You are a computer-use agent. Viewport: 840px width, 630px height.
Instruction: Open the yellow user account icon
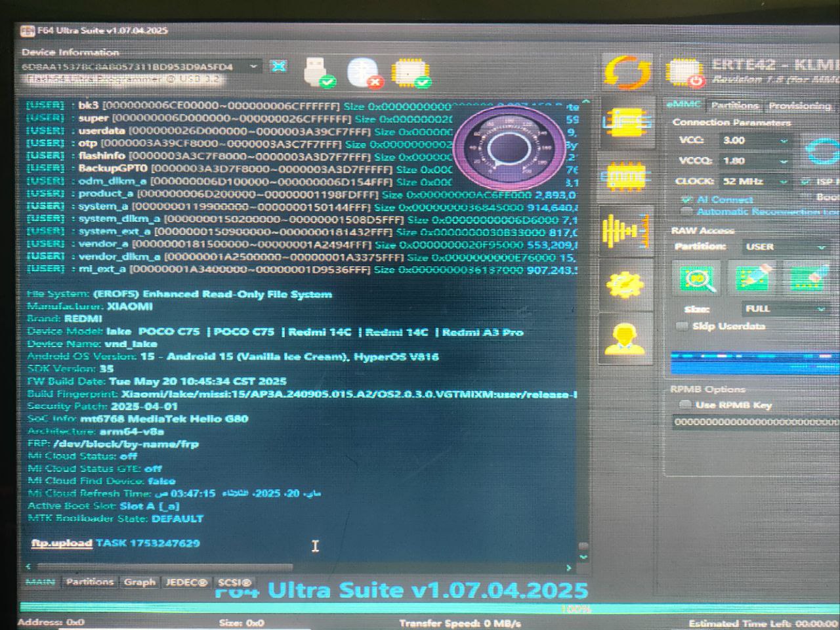pos(626,338)
